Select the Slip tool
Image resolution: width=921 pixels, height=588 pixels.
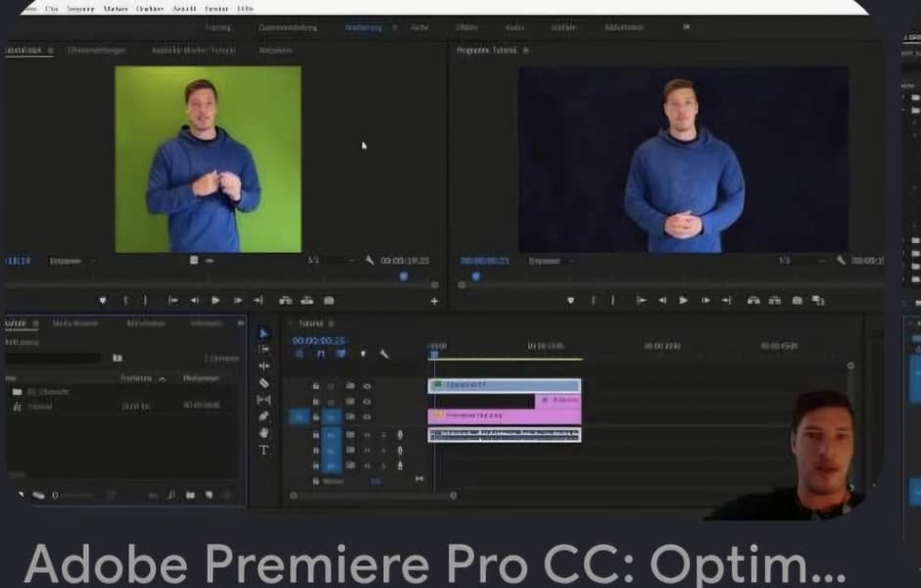264,400
